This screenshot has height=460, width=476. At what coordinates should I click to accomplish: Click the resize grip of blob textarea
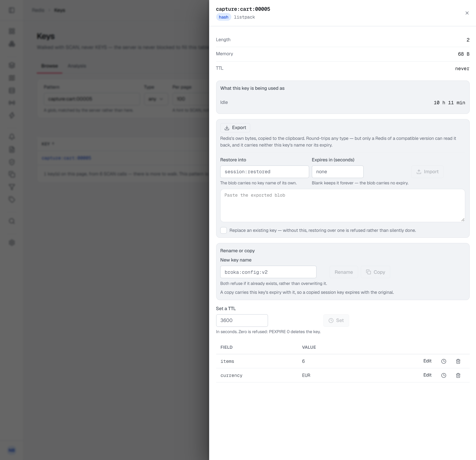(x=463, y=220)
